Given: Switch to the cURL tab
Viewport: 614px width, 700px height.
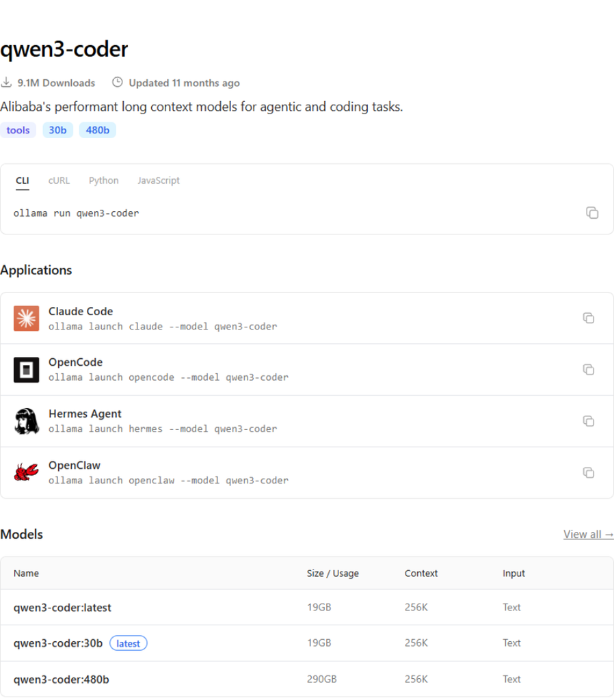Looking at the screenshot, I should (59, 180).
